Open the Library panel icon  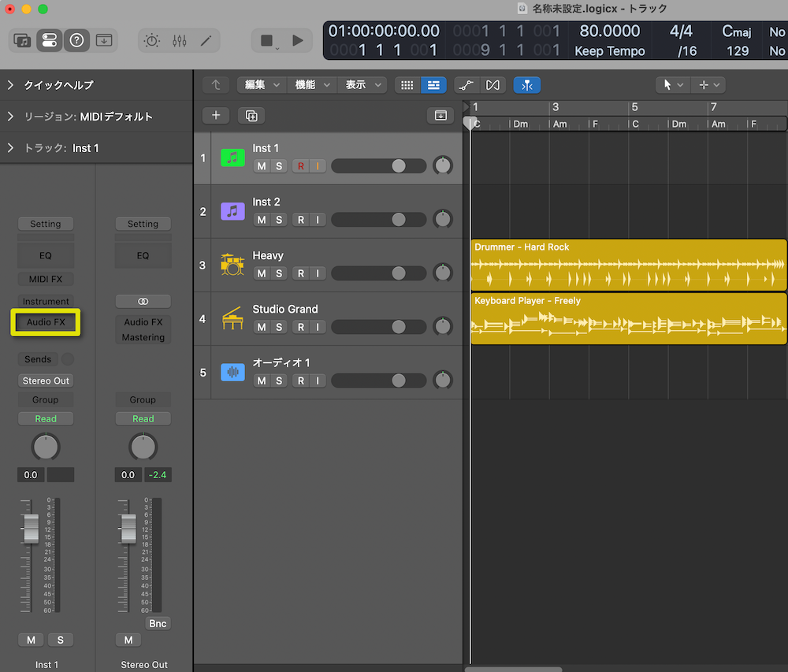click(x=22, y=40)
